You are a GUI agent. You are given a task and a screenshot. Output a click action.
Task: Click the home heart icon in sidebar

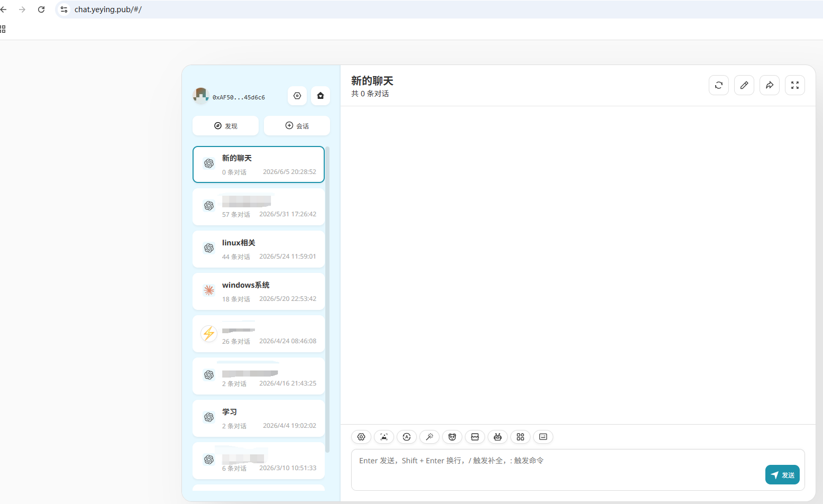click(x=321, y=96)
